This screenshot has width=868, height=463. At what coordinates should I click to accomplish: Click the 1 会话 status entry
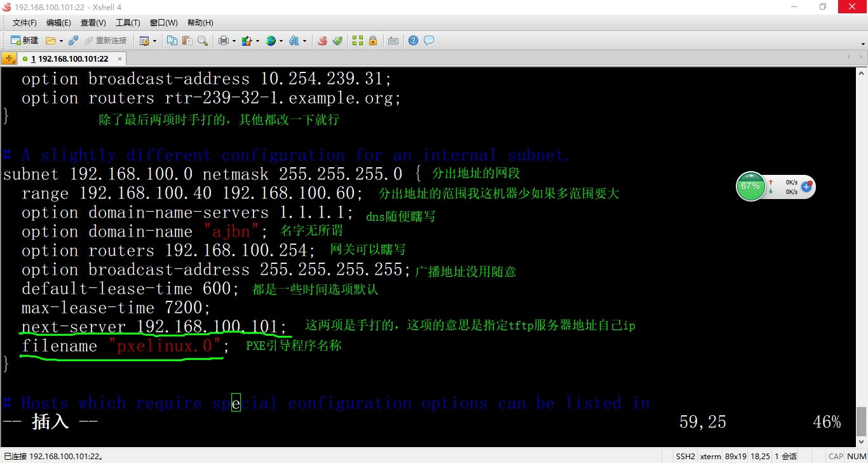[x=787, y=456]
